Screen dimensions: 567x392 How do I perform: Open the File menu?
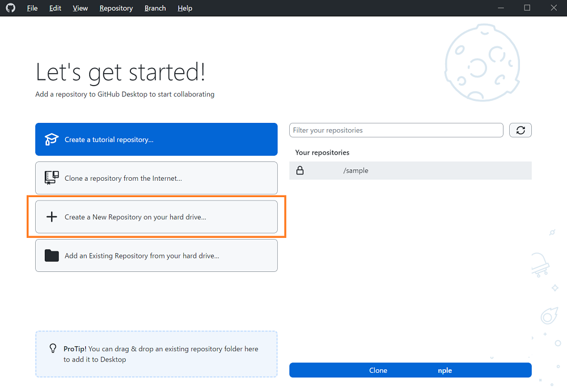[32, 8]
